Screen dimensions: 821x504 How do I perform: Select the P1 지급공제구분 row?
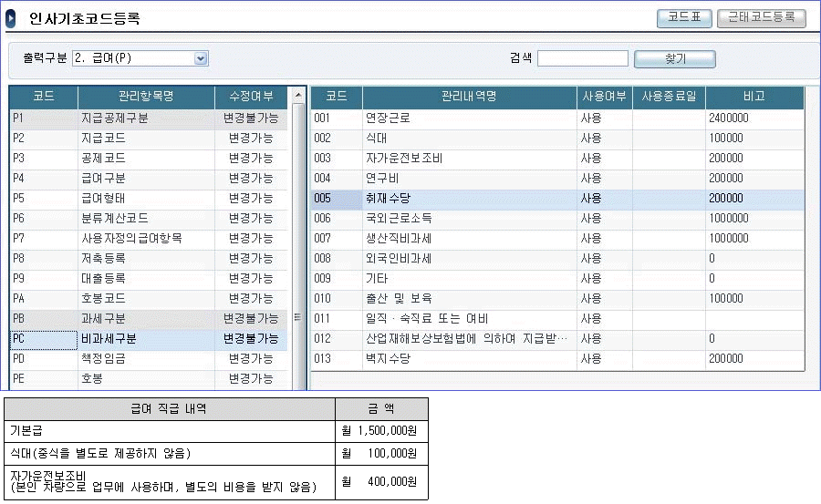[x=146, y=118]
